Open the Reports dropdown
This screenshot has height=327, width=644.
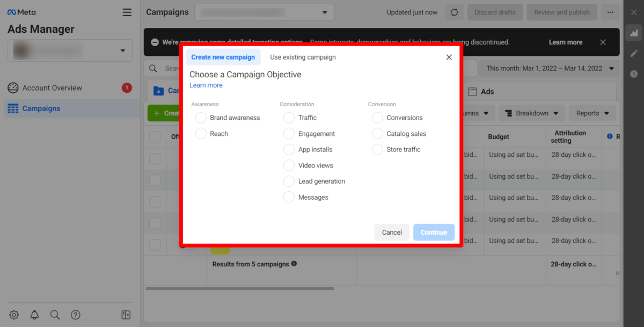(x=592, y=113)
